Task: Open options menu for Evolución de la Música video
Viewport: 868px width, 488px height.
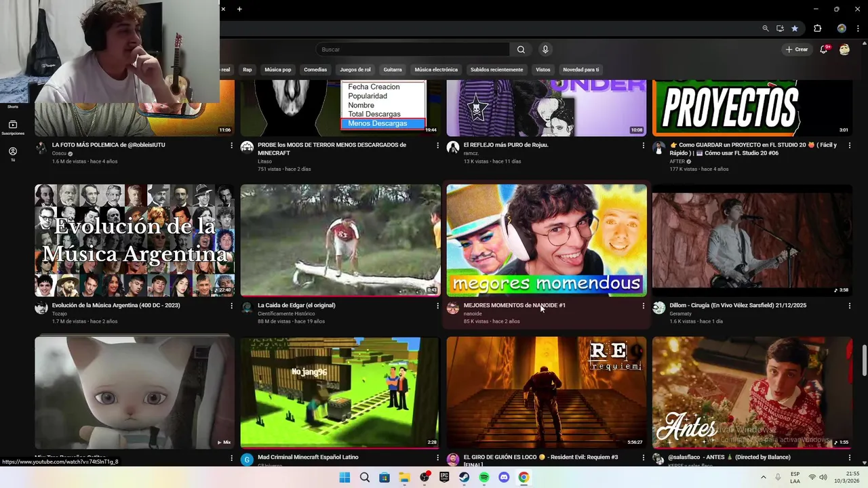Action: [231, 306]
